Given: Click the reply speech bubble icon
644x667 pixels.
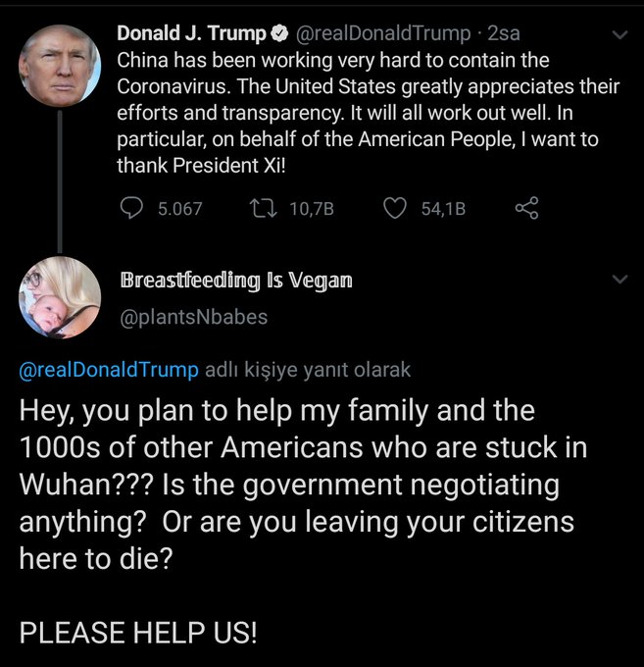Looking at the screenshot, I should (x=131, y=208).
